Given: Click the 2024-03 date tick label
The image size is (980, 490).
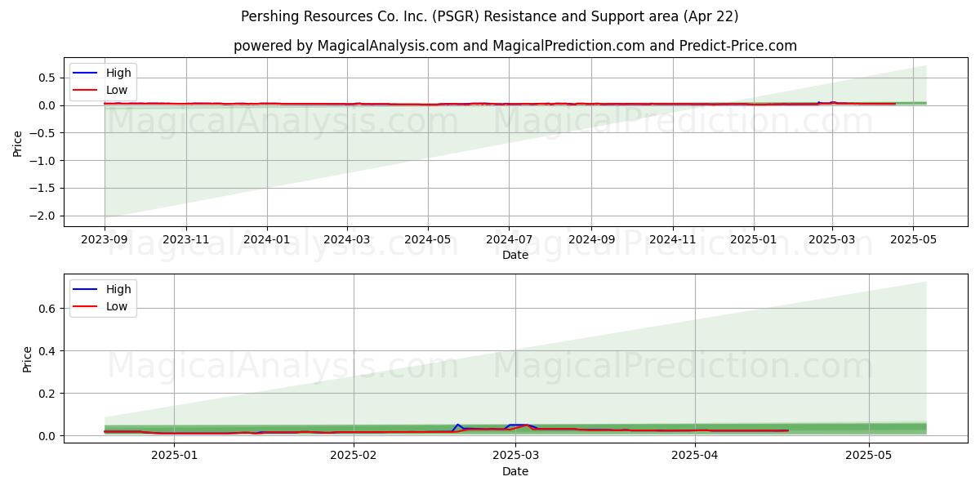Looking at the screenshot, I should [x=347, y=240].
